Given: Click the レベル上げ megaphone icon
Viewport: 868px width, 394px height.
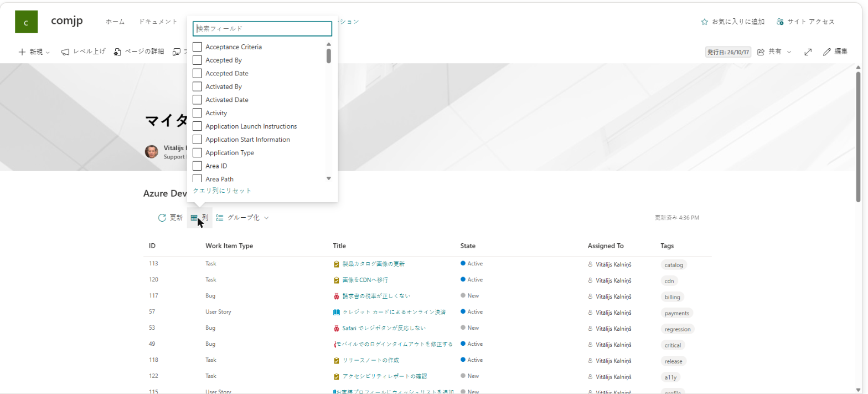Looking at the screenshot, I should click(x=65, y=52).
